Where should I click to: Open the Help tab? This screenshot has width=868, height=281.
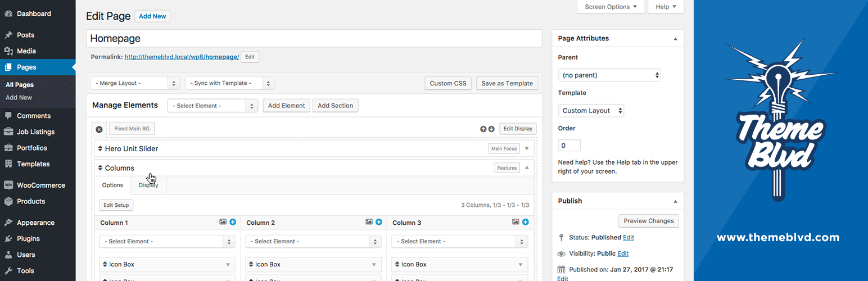pyautogui.click(x=666, y=7)
